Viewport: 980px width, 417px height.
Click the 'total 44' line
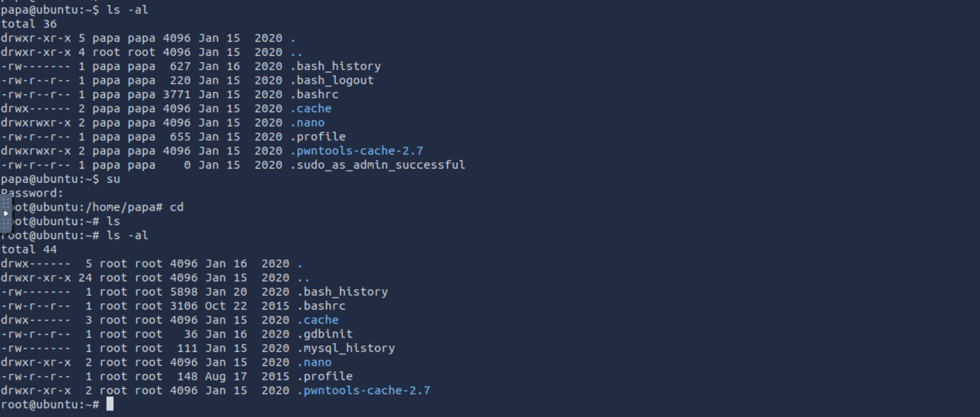point(29,249)
